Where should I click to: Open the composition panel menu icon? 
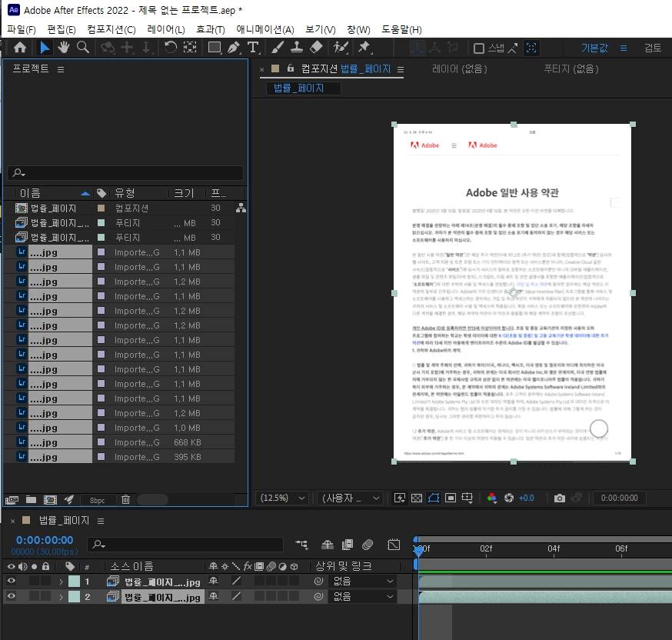tap(401, 69)
